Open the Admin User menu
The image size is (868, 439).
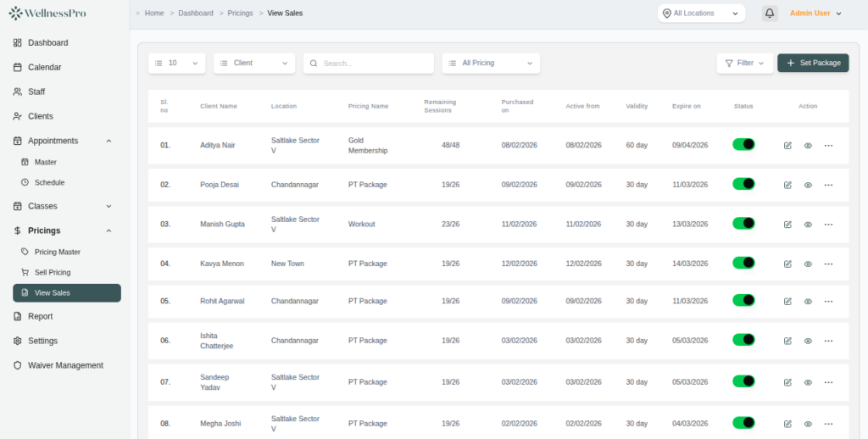coord(815,14)
